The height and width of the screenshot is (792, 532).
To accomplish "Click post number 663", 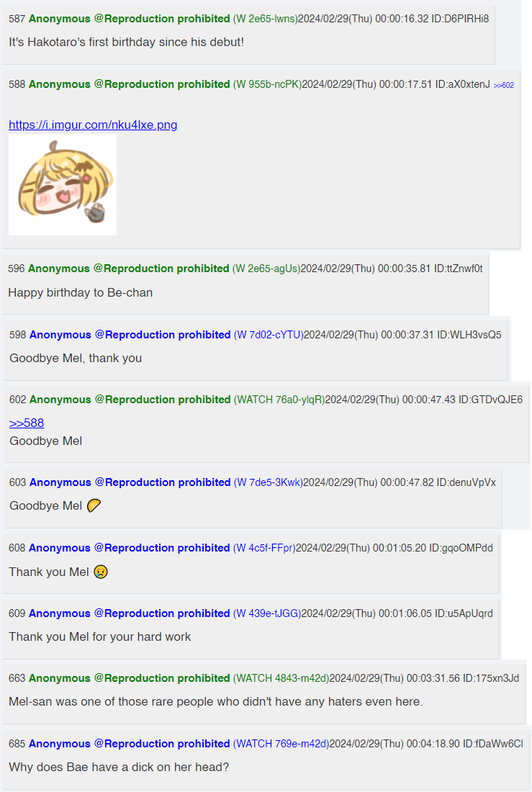I will (x=17, y=678).
